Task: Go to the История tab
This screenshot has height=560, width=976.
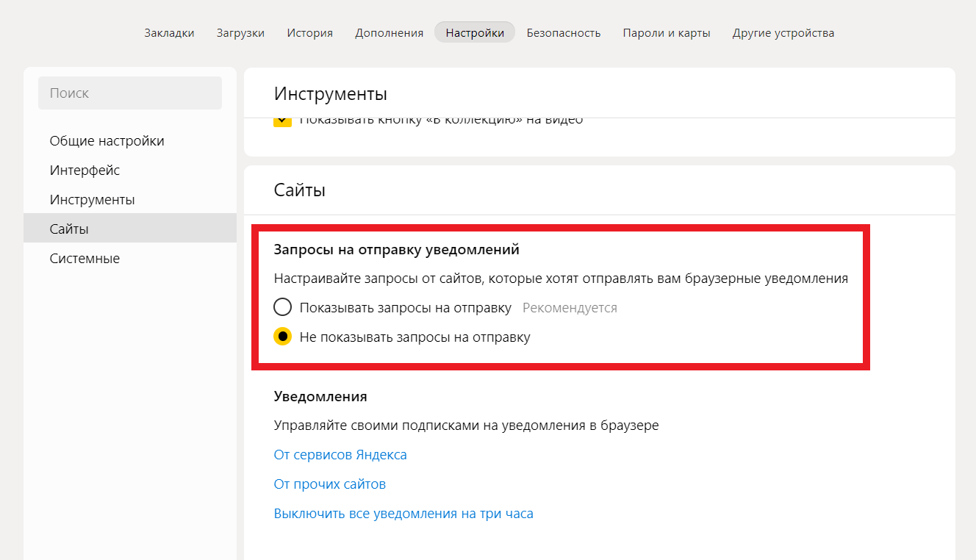Action: (x=309, y=32)
